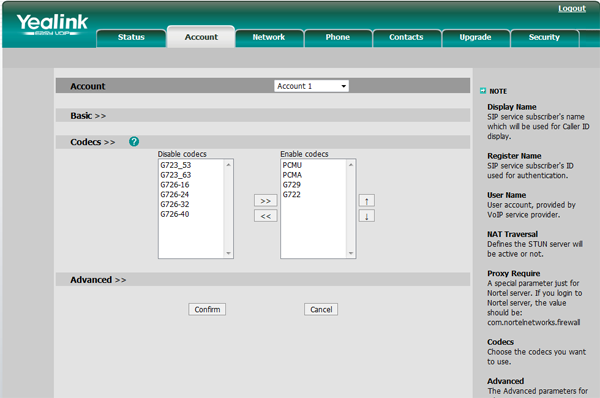
Task: Click the Confirm button
Action: pos(207,309)
